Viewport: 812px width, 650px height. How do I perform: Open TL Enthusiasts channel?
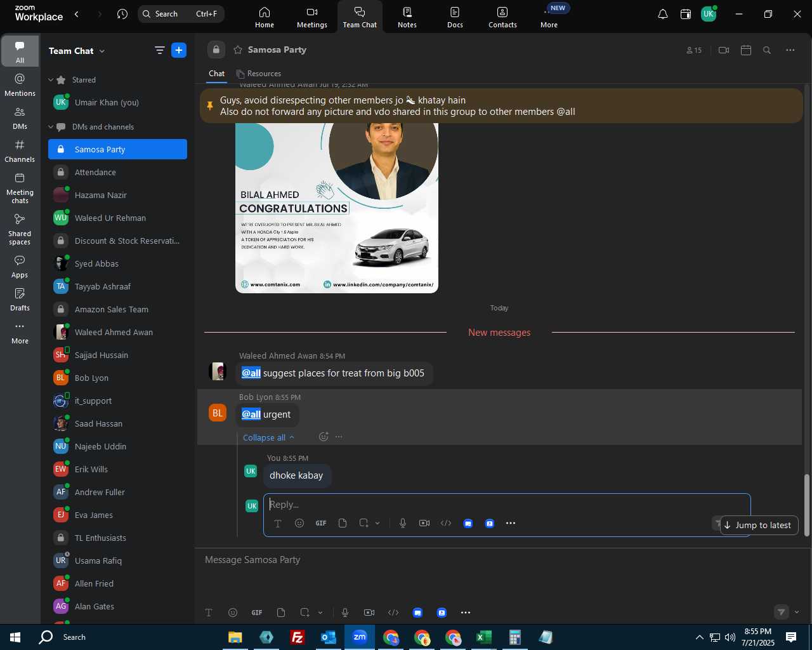coord(117,538)
